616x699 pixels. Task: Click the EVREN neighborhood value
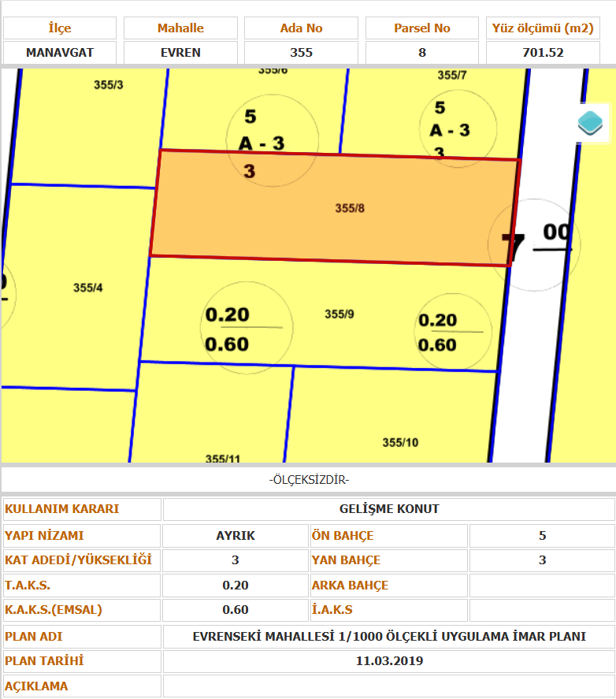tap(180, 53)
